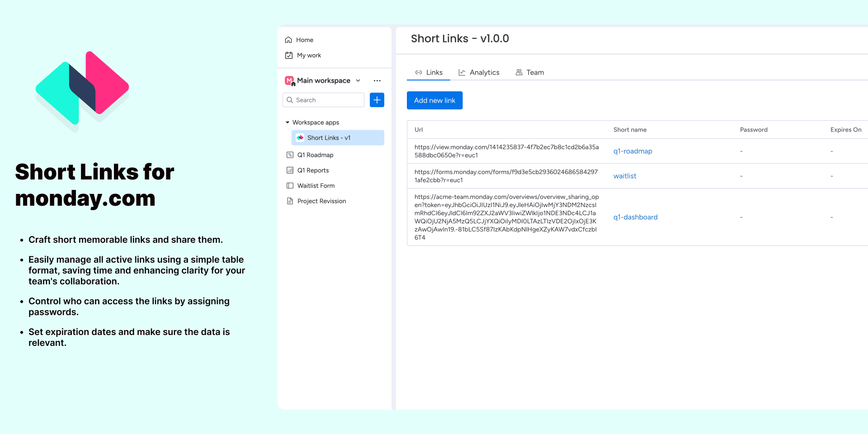The width and height of the screenshot is (868, 434).
Task: Click the Url column header
Action: pos(419,130)
